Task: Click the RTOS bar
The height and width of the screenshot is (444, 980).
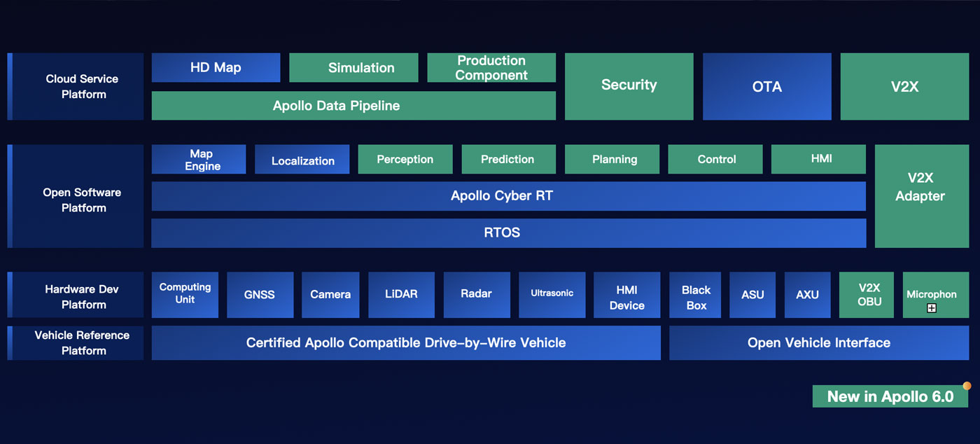Action: 509,233
